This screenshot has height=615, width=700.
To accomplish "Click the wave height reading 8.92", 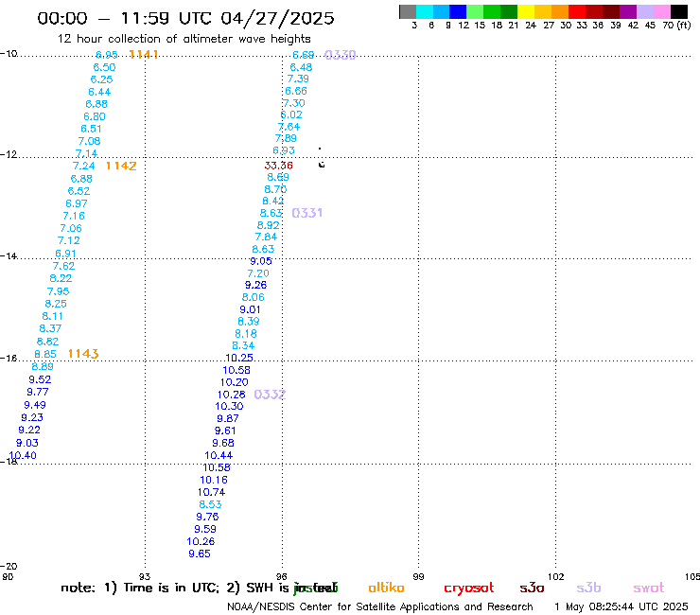I will (x=269, y=225).
